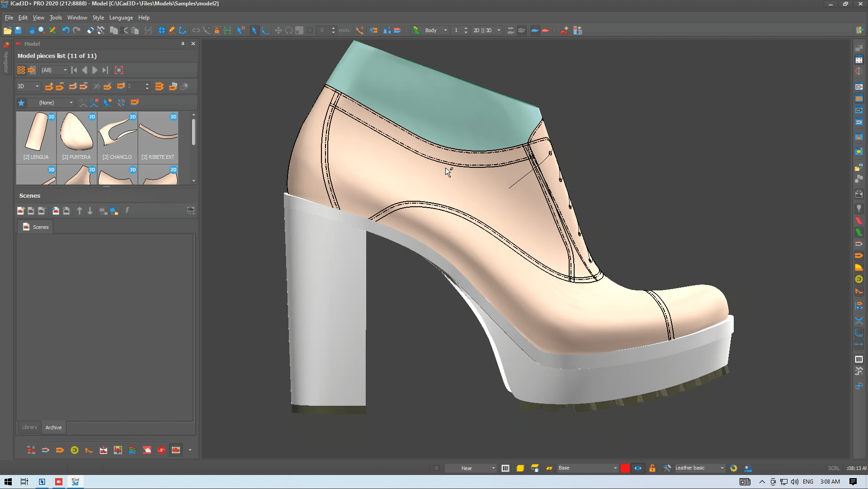Open the Style menu
Image resolution: width=868 pixels, height=489 pixels.
(x=98, y=18)
